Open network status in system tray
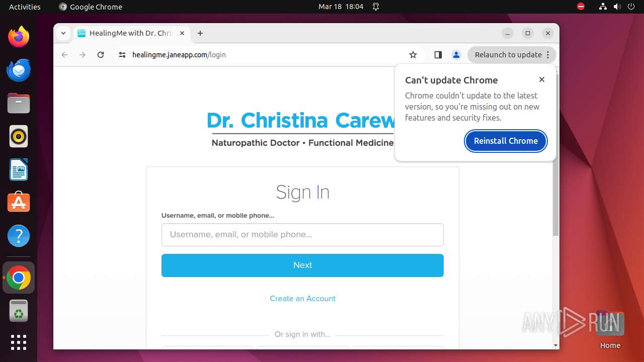The image size is (644, 362). tap(603, 7)
